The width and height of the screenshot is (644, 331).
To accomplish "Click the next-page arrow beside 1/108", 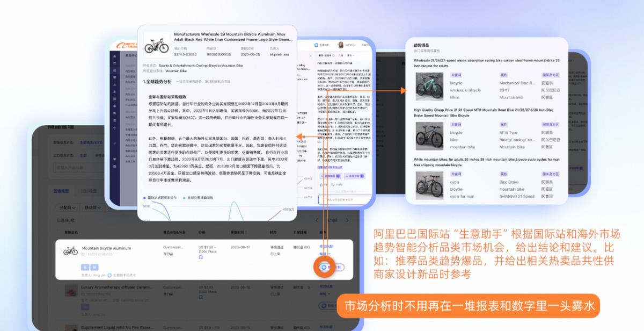I will click(347, 220).
